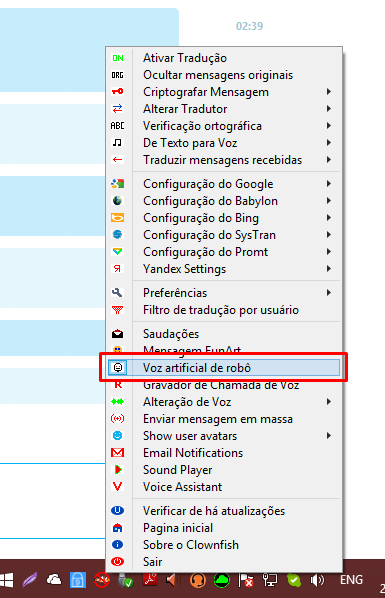Image resolution: width=385 pixels, height=598 pixels.
Task: Expand the Traduzir mensagens recebidas submenu arrow
Action: tap(329, 160)
